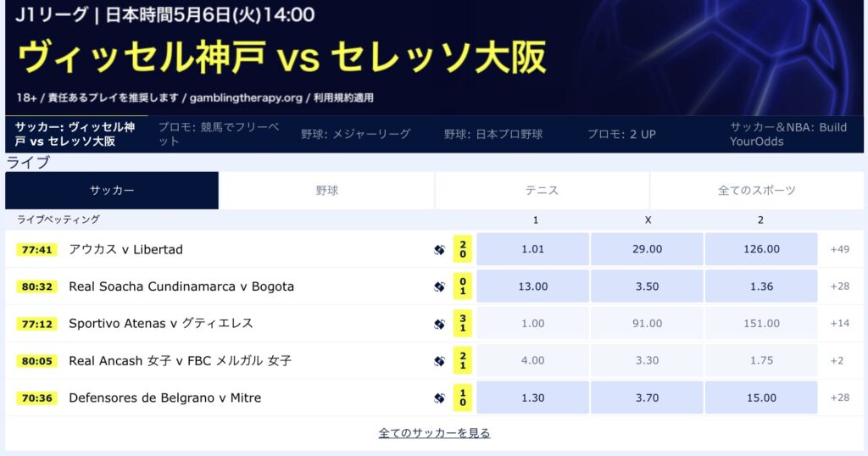Open stats icon for Real Ancash 女子 match
This screenshot has width=868, height=456.
[440, 361]
